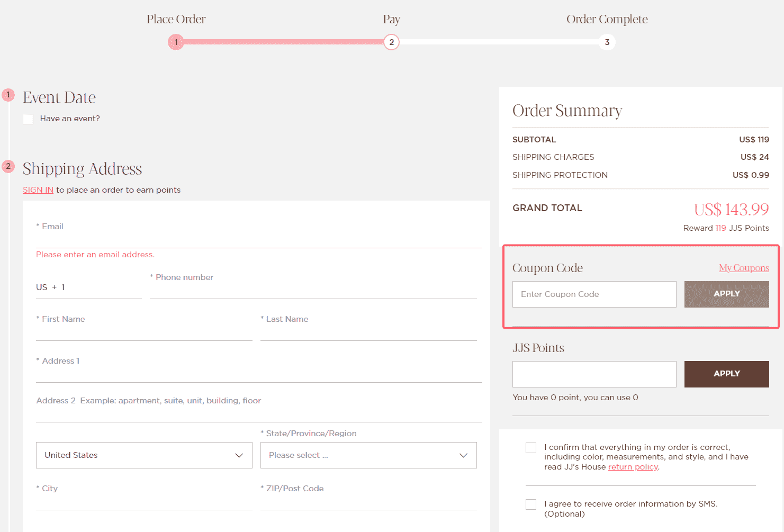Open the My Coupons link
This screenshot has width=784, height=532.
pyautogui.click(x=743, y=268)
